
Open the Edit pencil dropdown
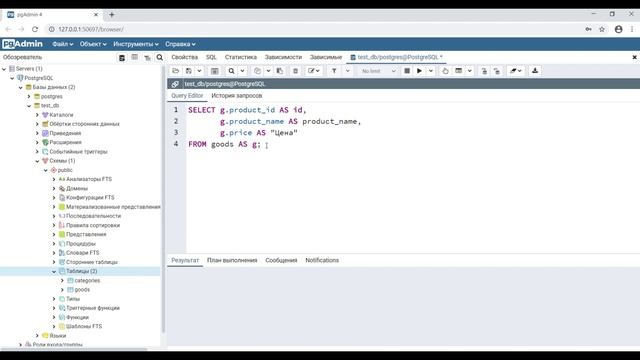[x=313, y=71]
